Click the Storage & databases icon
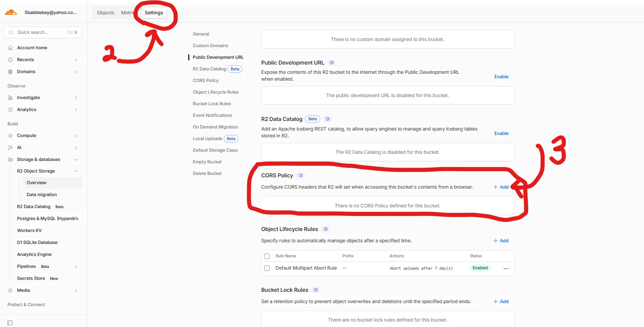The height and width of the screenshot is (327, 644). click(10, 160)
